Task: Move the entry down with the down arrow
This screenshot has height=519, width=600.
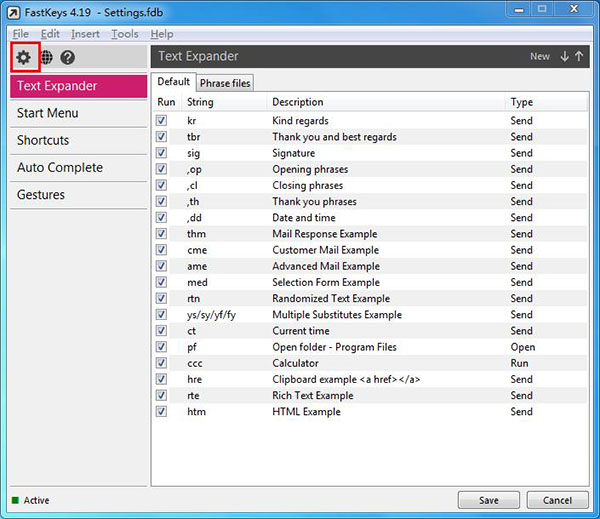Action: (x=564, y=57)
